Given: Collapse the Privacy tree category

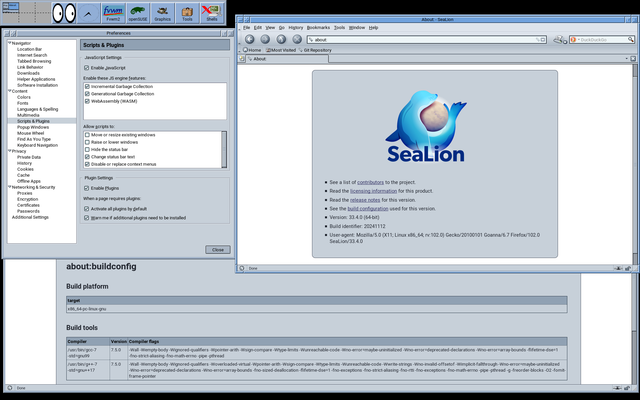Looking at the screenshot, I should (10, 151).
